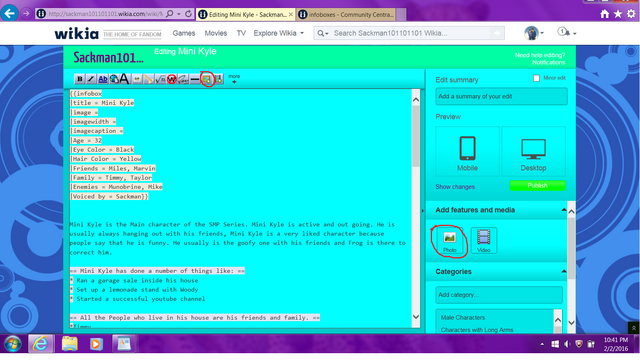Open Internet Explorer taskbar icon
The image size is (640, 360).
pos(40,344)
